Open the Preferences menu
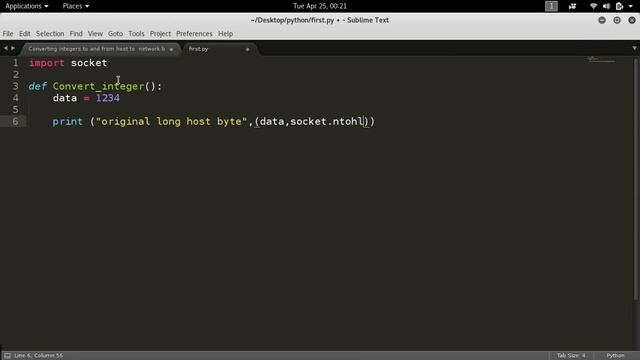This screenshot has height=360, width=640. pyautogui.click(x=194, y=33)
